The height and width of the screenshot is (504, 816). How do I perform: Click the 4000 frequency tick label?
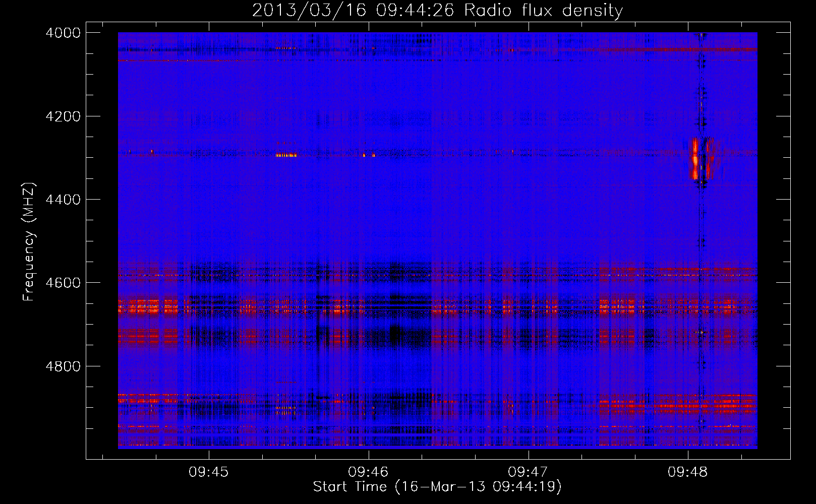pos(63,33)
